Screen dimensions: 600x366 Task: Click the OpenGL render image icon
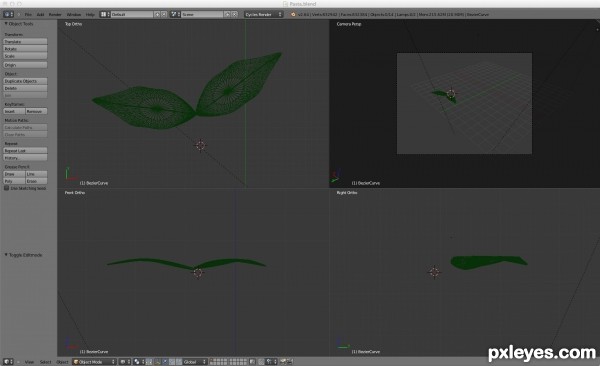283,362
